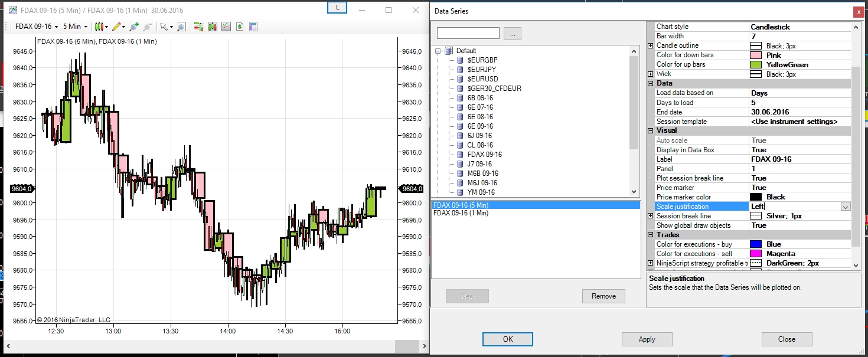Click the zoom out magnifier icon
The height and width of the screenshot is (357, 868).
[x=148, y=27]
